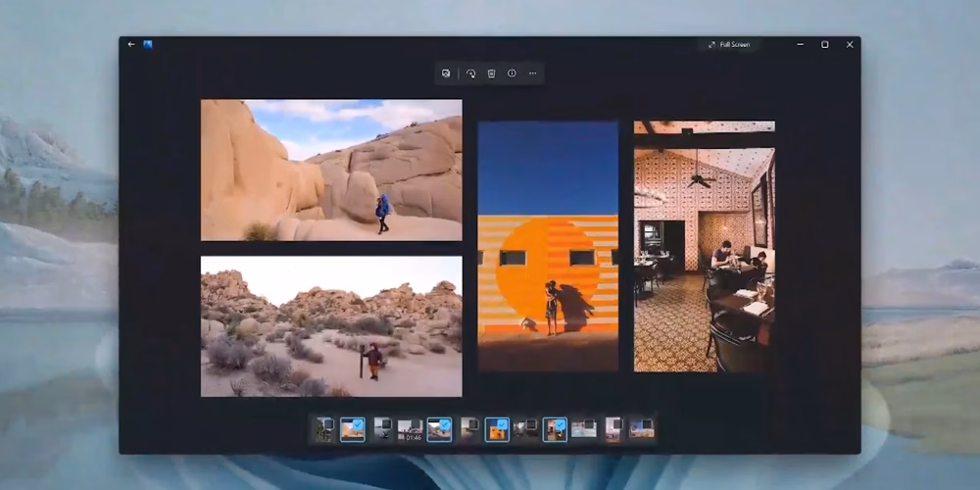Go back using the back arrow
This screenshot has height=490, width=980.
click(131, 44)
